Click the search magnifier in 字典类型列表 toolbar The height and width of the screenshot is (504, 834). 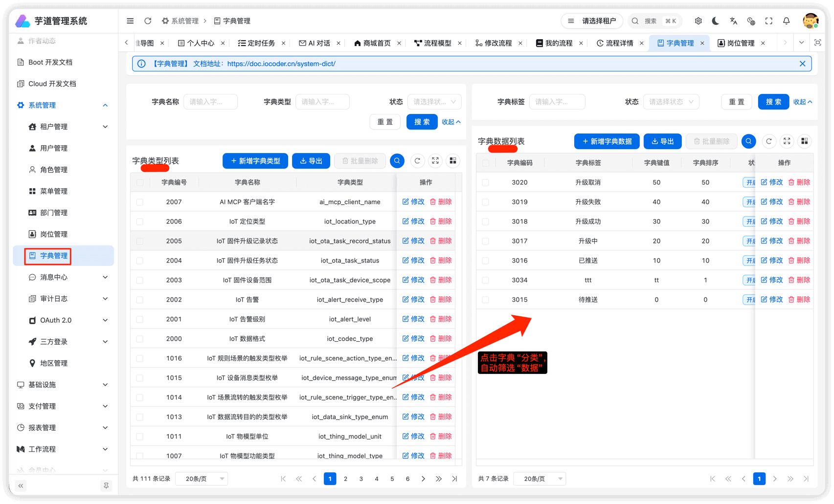click(x=397, y=160)
